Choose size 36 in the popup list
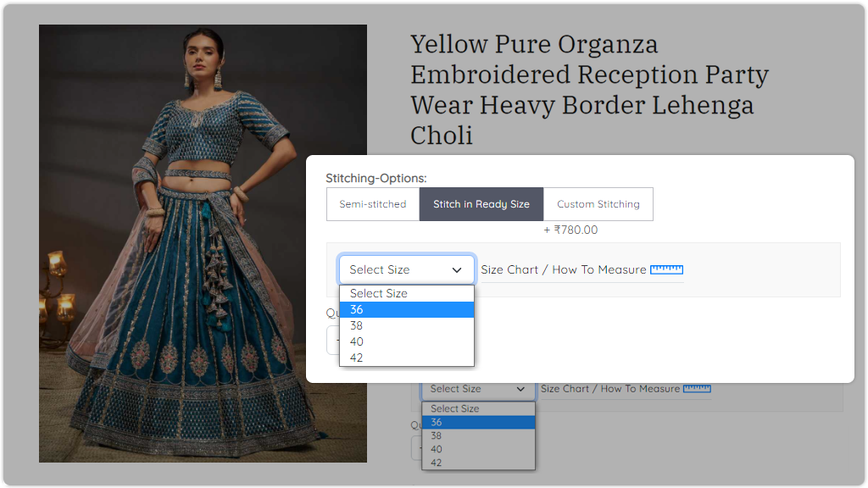The image size is (868, 488). 406,309
